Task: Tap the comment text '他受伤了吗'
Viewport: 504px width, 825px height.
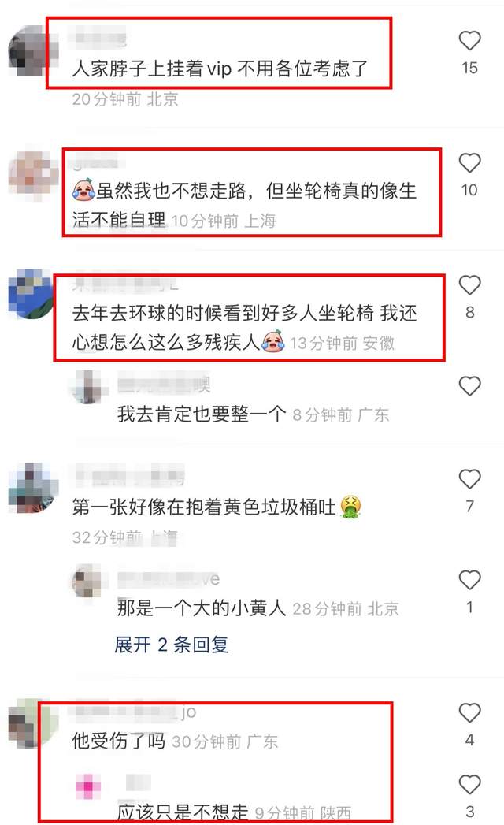Action: pyautogui.click(x=118, y=741)
